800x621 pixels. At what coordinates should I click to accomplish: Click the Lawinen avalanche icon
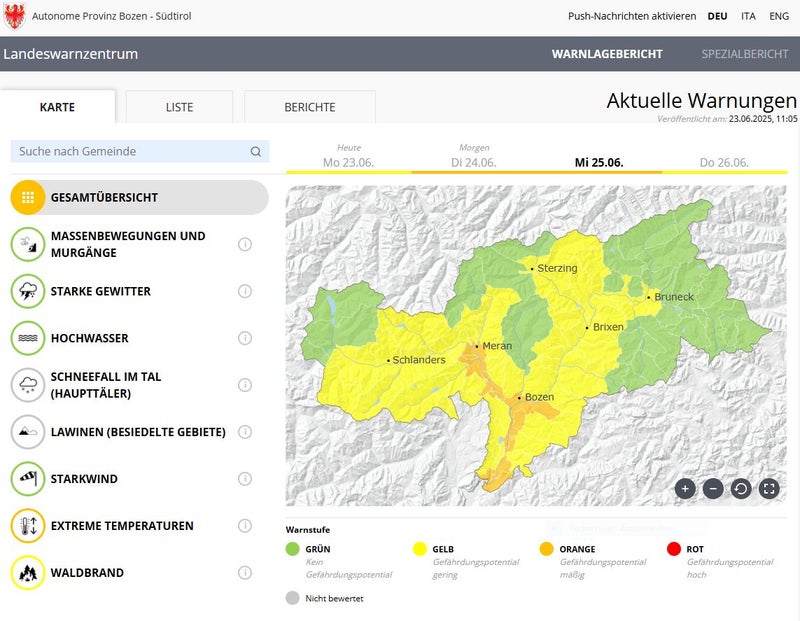pyautogui.click(x=28, y=432)
